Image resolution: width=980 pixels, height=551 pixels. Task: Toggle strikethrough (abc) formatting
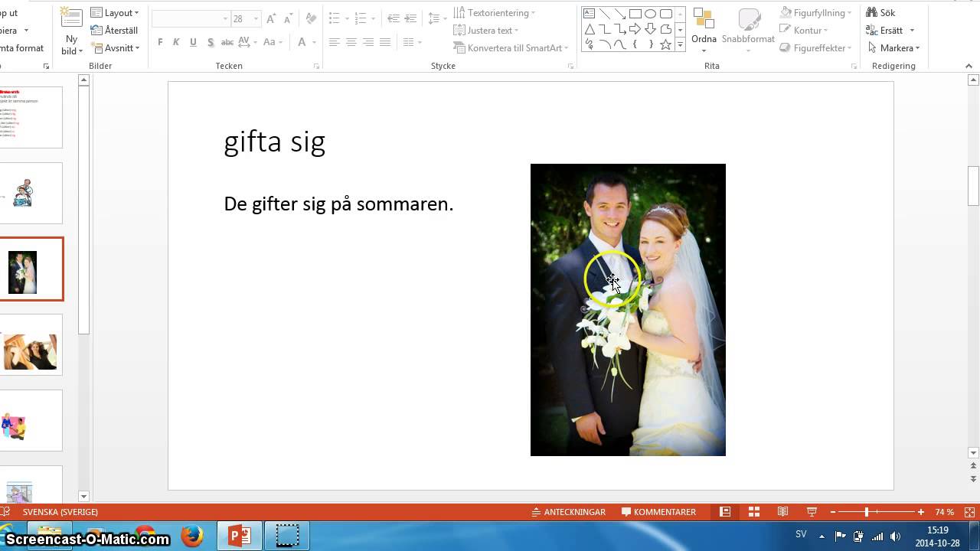227,42
